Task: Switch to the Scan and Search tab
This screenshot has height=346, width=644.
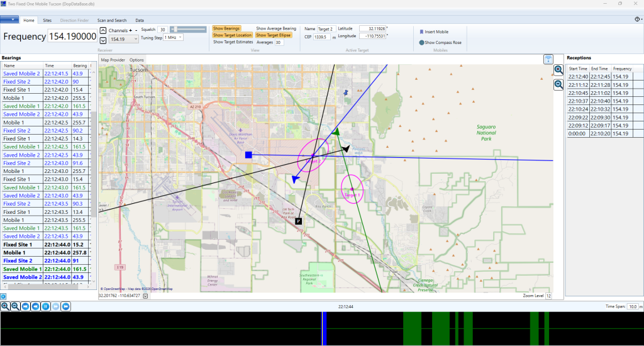Action: (112, 20)
